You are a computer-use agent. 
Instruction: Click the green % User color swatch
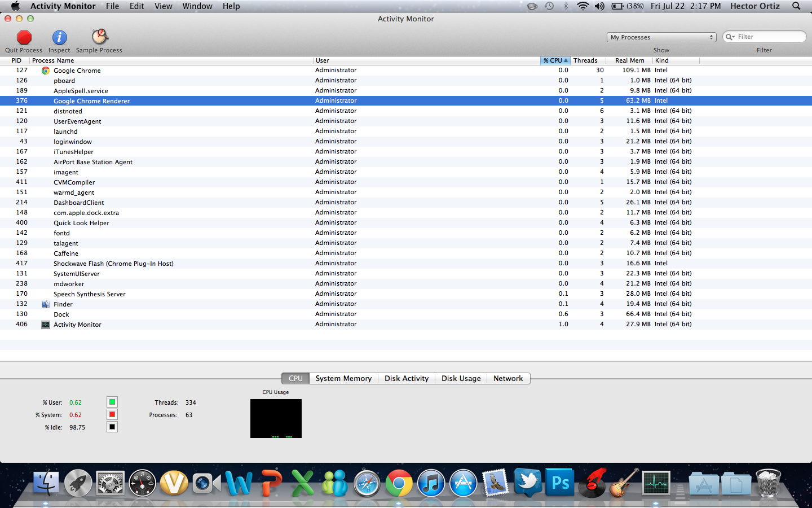(x=112, y=402)
